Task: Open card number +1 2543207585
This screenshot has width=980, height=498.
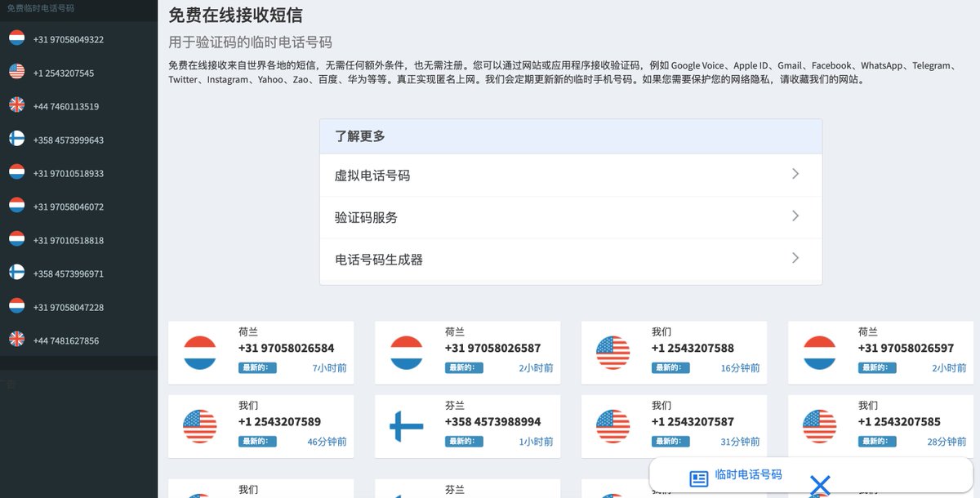Action: (899, 421)
